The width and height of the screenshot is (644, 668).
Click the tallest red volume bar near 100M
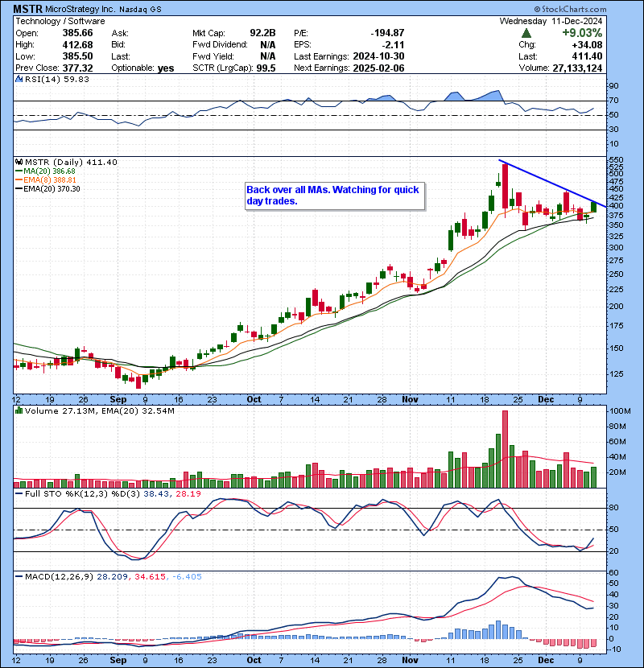pyautogui.click(x=505, y=449)
